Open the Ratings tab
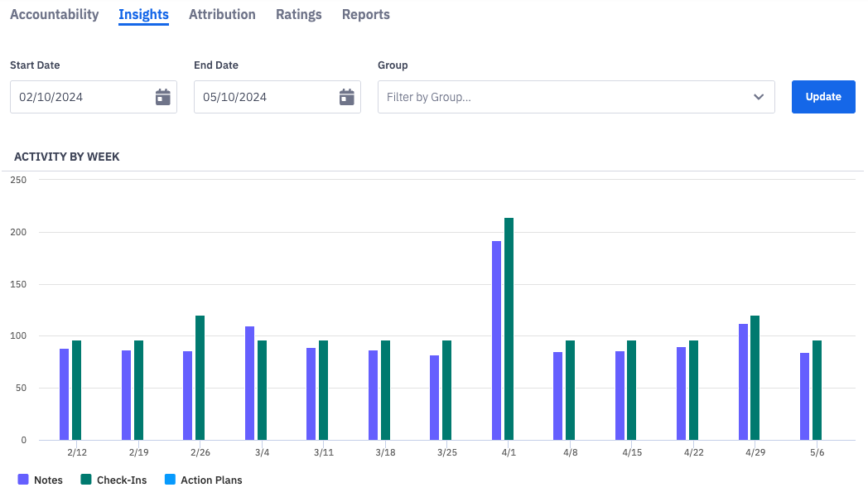Viewport: 868px width, 502px height. (298, 14)
